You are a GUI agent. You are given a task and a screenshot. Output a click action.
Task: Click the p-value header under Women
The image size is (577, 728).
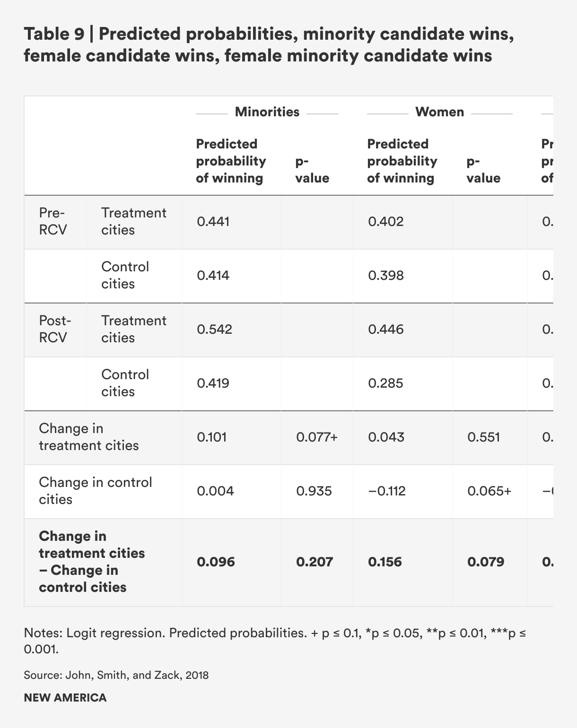(483, 170)
